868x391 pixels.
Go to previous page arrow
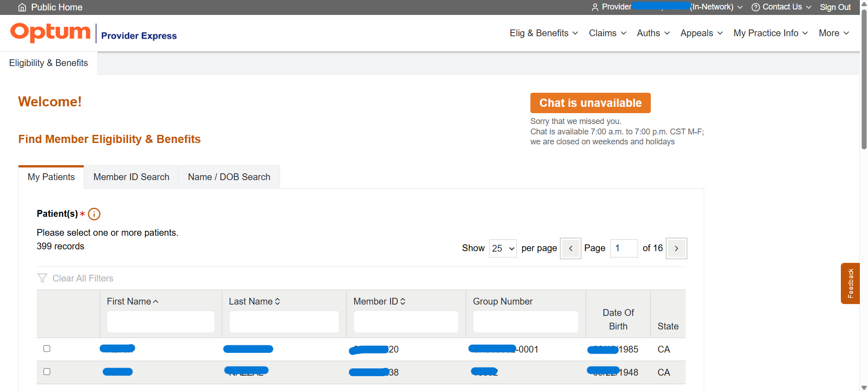coord(571,248)
